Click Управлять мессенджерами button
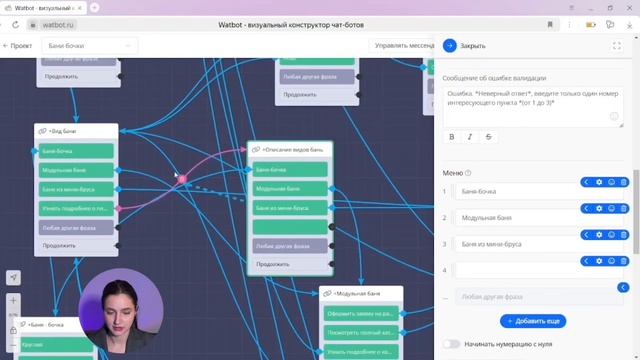Image resolution: width=640 pixels, height=360 pixels. coord(402,46)
